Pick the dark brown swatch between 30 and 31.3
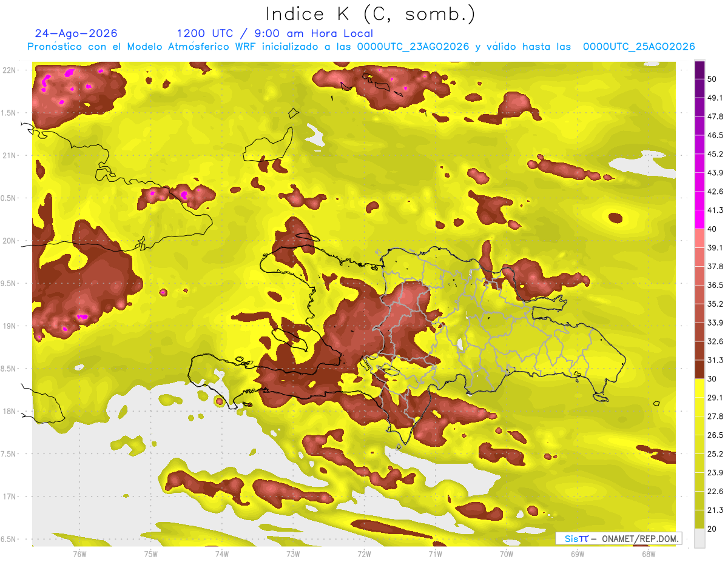728x562 pixels. point(699,369)
